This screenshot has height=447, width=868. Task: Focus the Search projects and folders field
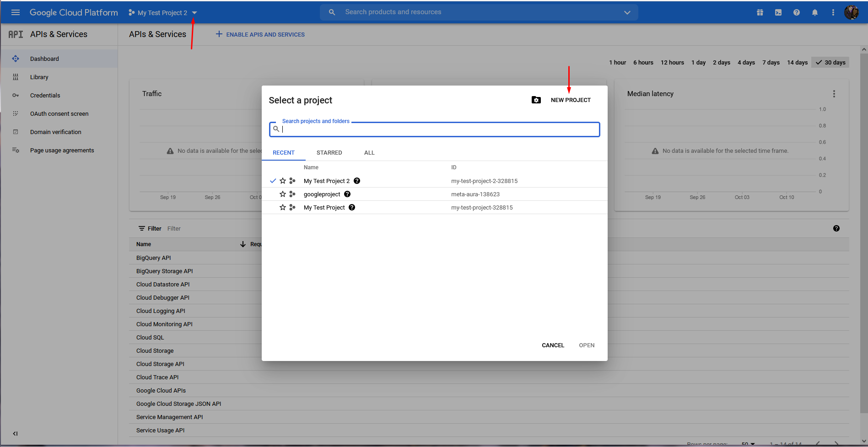coord(439,129)
